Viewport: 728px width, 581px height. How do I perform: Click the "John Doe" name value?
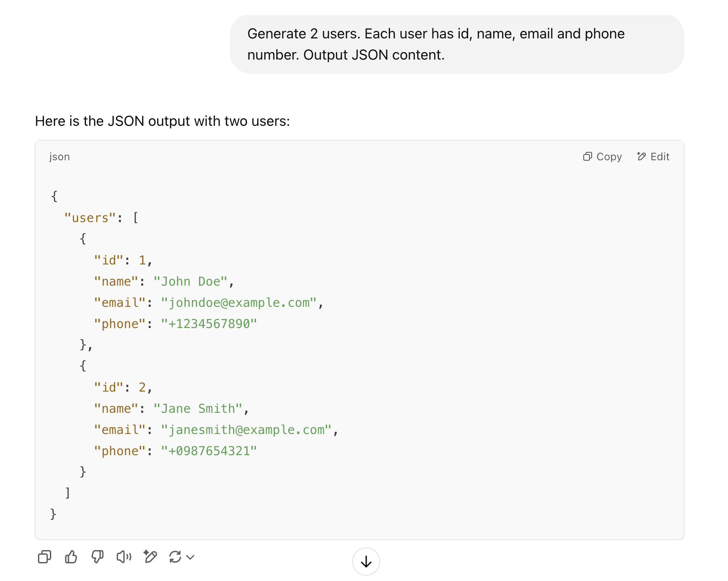tap(190, 282)
